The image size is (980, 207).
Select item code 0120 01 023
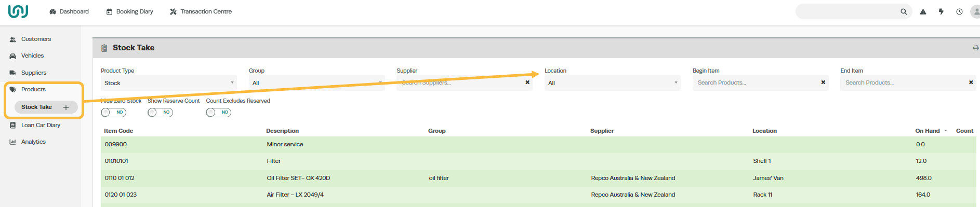point(121,195)
